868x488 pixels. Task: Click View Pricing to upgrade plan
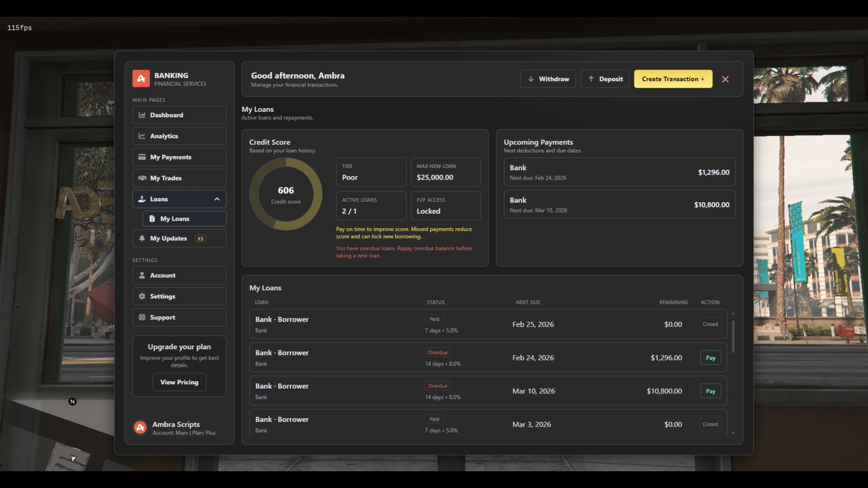click(x=179, y=382)
